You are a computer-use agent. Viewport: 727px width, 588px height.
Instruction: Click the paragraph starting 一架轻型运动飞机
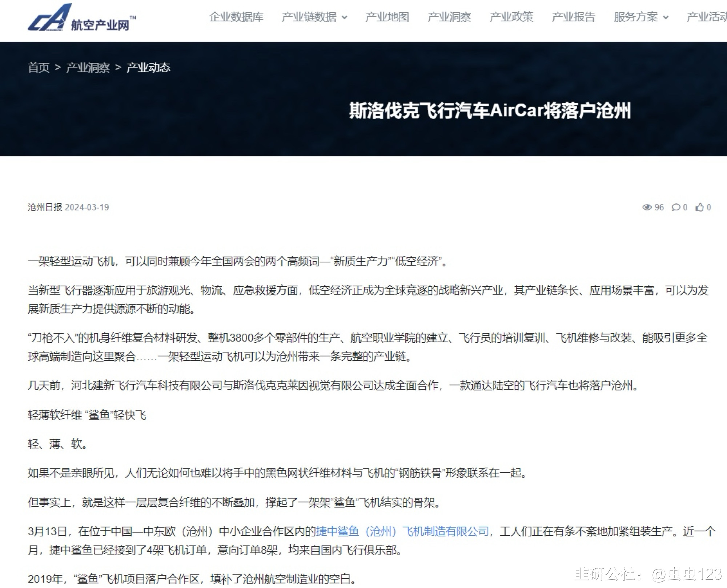(238, 261)
